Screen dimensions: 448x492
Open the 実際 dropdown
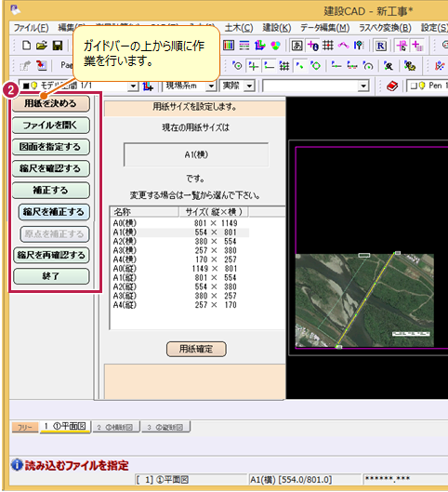249,86
